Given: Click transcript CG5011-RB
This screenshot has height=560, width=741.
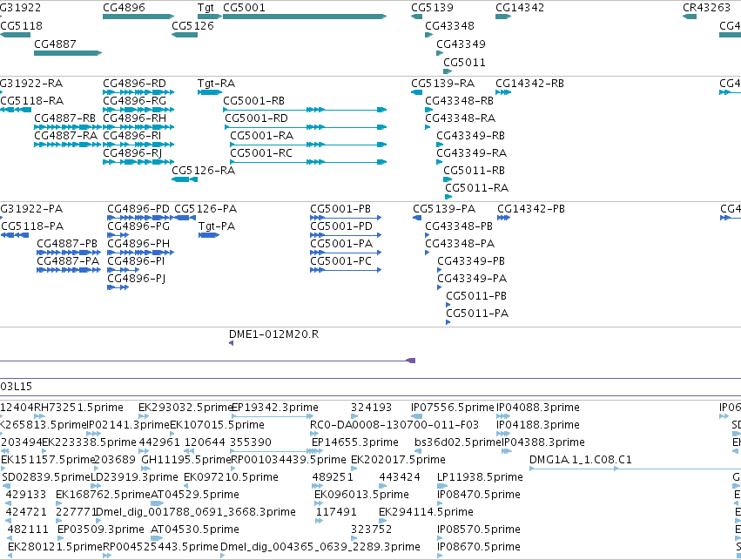Looking at the screenshot, I should point(448,179).
